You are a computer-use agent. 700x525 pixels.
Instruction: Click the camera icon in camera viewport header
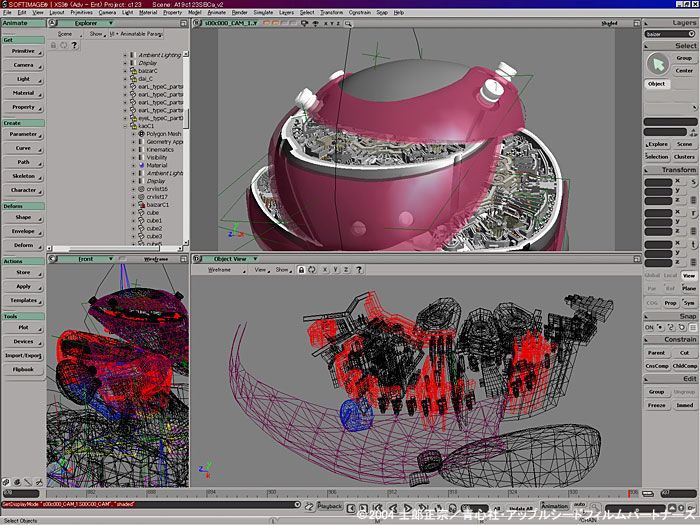(304, 23)
